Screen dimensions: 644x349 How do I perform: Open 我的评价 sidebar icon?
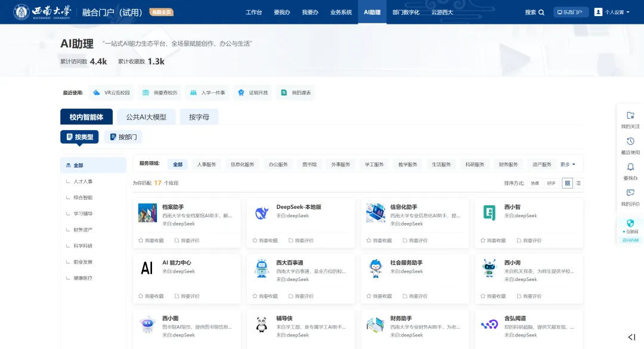click(630, 193)
